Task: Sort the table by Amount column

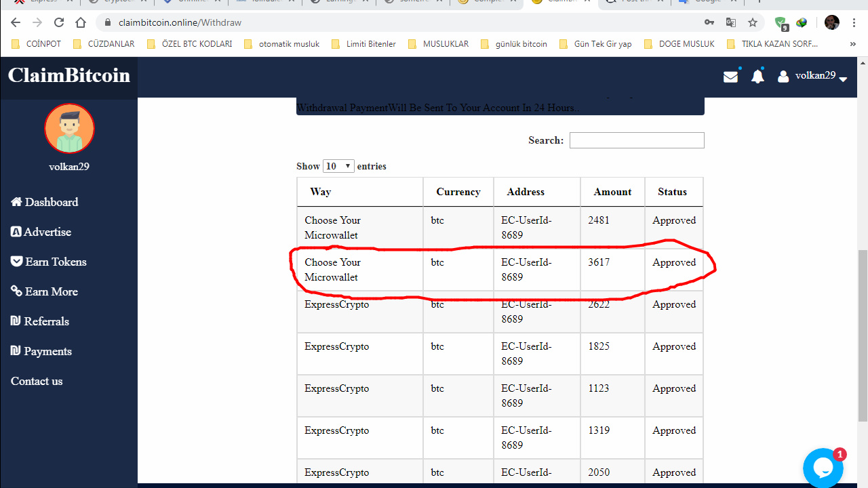Action: click(x=612, y=192)
